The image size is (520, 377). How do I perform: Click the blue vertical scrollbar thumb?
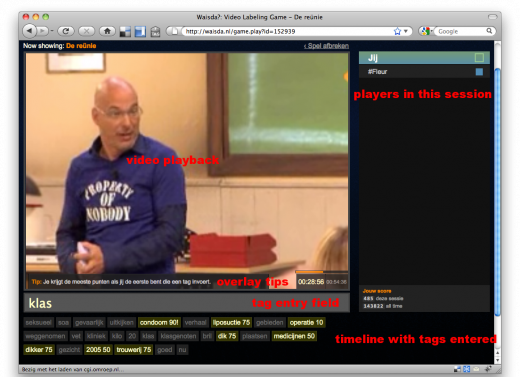pyautogui.click(x=497, y=192)
